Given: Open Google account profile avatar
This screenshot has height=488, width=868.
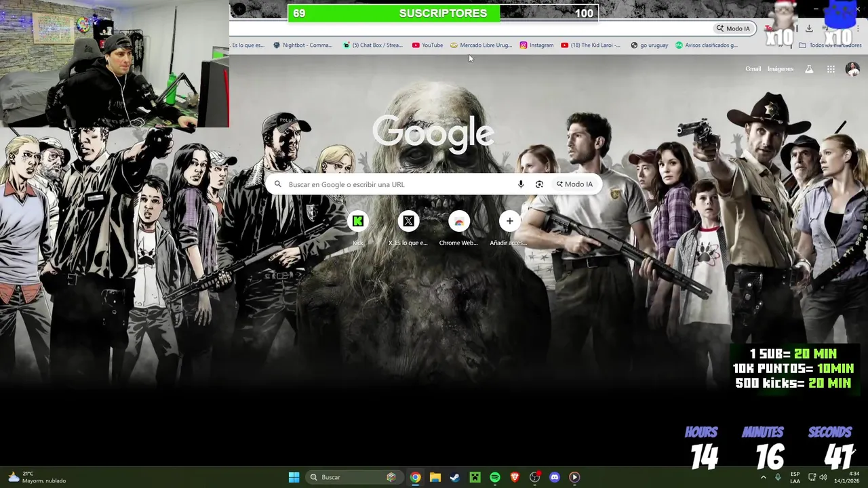Looking at the screenshot, I should (x=852, y=69).
